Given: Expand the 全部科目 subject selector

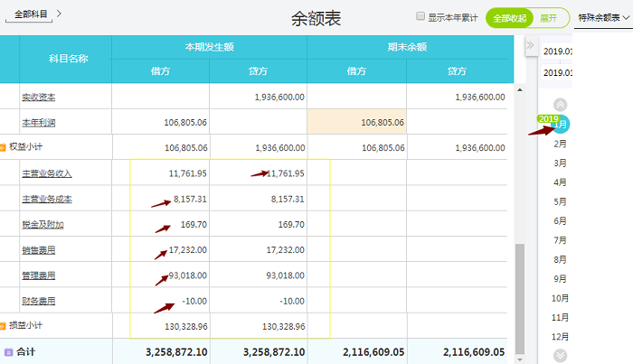Looking at the screenshot, I should (x=37, y=14).
